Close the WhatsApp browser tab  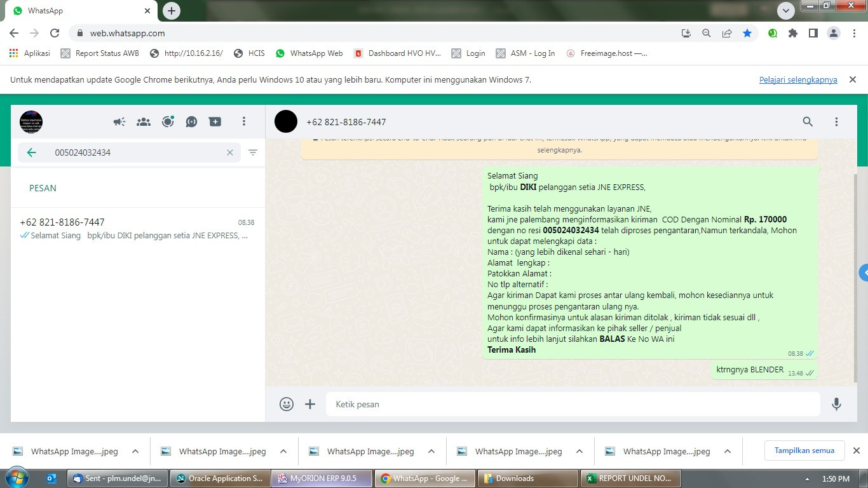(x=148, y=11)
